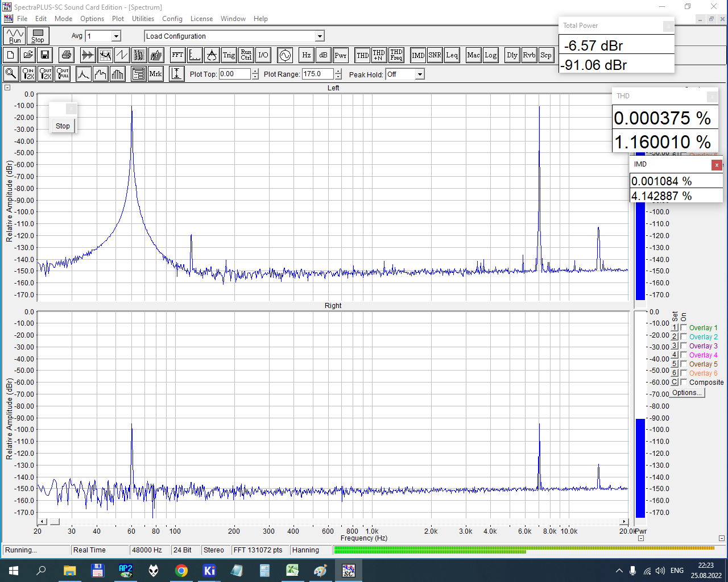This screenshot has height=582, width=728.
Task: Expand the Peak Hold dropdown
Action: point(419,74)
